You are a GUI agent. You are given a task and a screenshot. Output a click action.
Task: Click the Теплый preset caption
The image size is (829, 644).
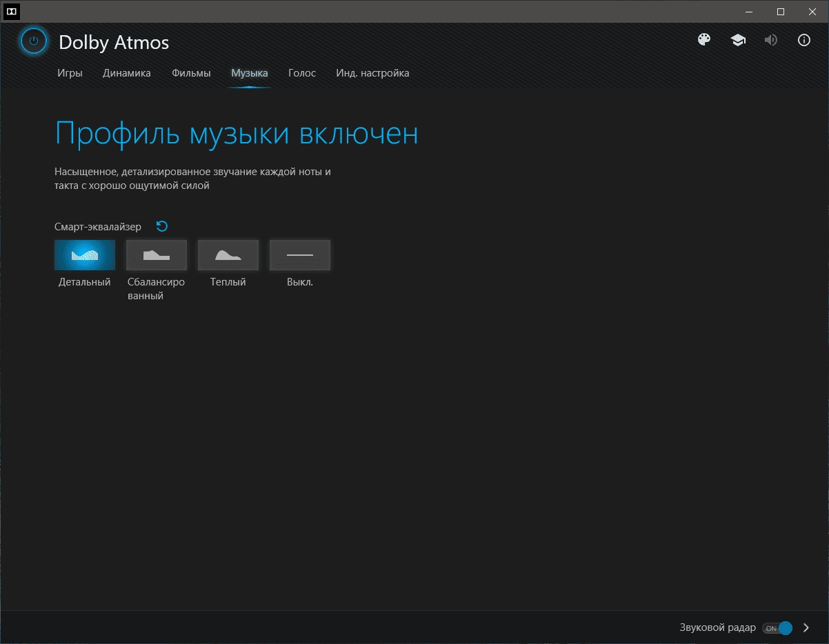pos(228,282)
